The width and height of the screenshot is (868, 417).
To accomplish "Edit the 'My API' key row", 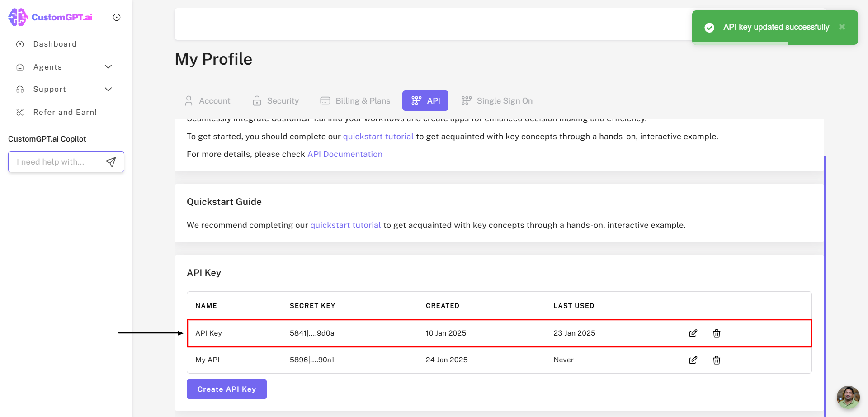I will click(693, 360).
